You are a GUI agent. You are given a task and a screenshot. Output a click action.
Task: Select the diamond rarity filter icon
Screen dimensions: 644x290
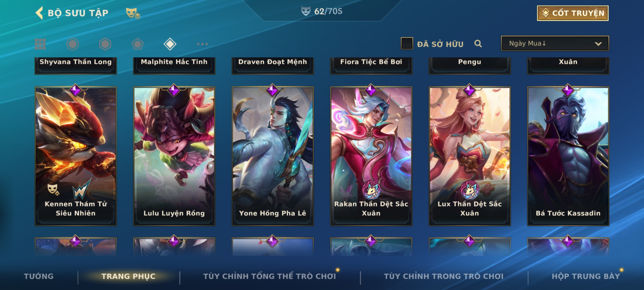point(170,44)
